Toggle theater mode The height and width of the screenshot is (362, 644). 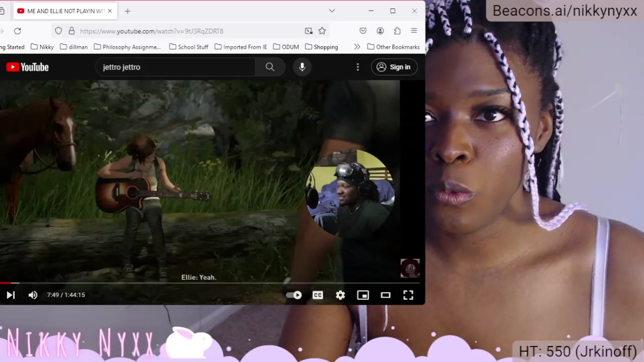tap(385, 295)
